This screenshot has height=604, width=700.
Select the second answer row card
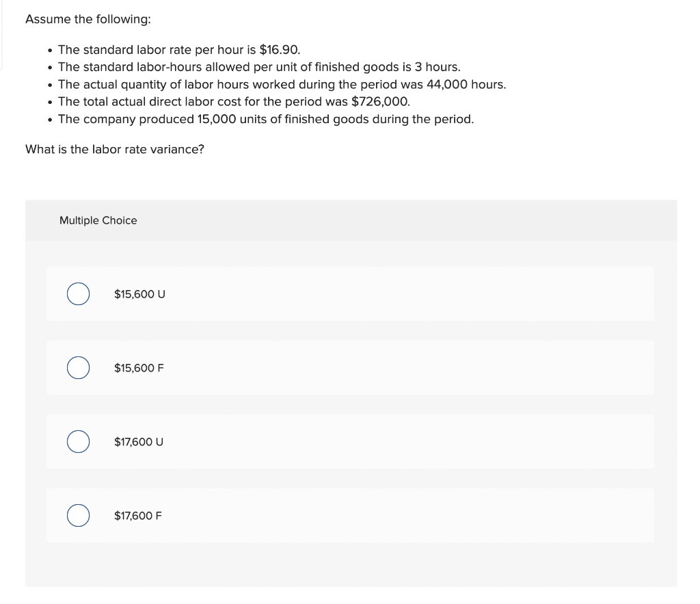[350, 367]
